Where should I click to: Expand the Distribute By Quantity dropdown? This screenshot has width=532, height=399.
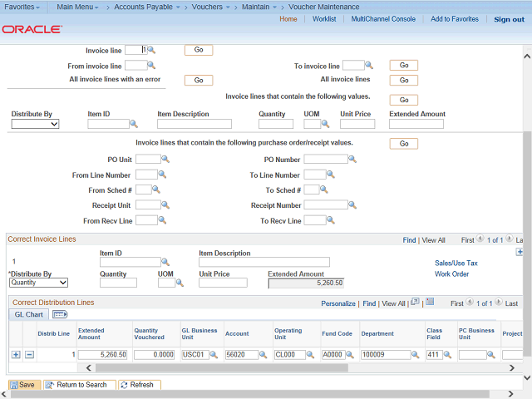[38, 283]
